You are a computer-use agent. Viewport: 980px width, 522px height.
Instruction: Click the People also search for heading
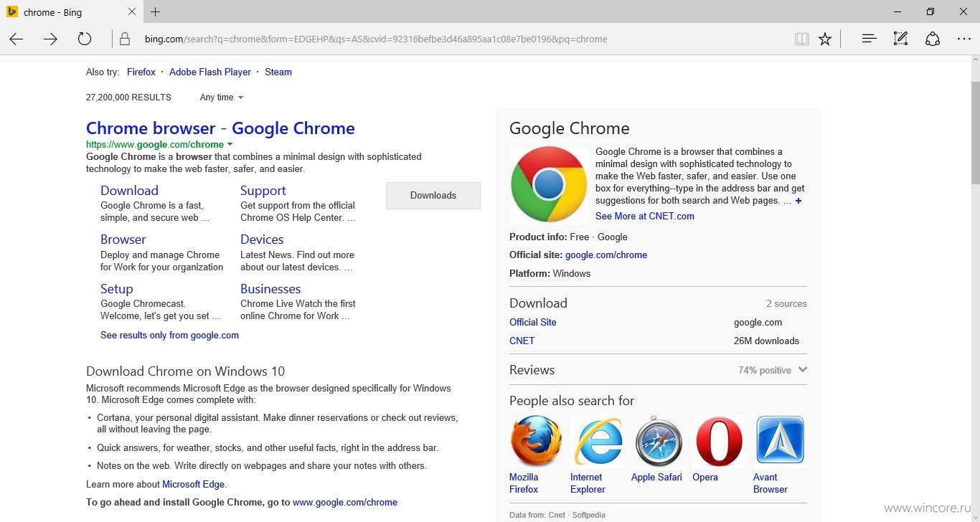(x=572, y=401)
